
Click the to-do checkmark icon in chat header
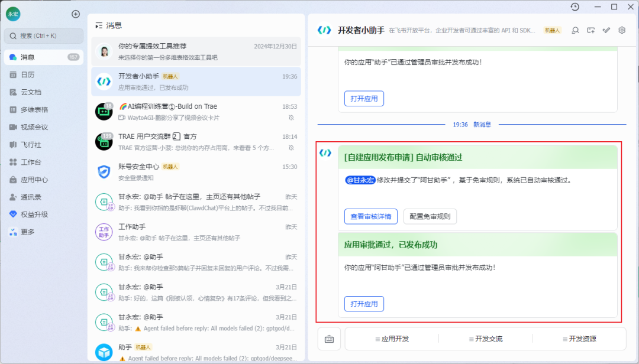pyautogui.click(x=606, y=30)
